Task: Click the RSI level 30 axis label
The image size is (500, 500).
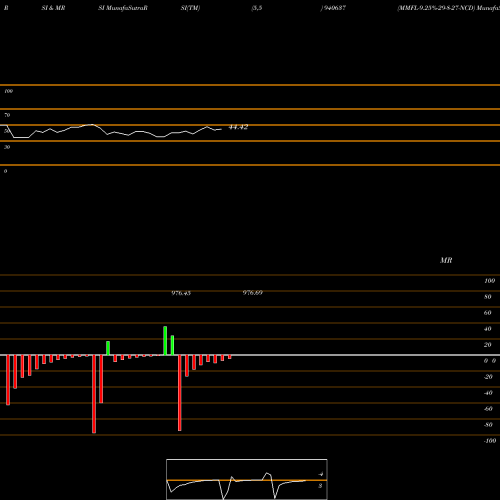Action: click(x=7, y=147)
